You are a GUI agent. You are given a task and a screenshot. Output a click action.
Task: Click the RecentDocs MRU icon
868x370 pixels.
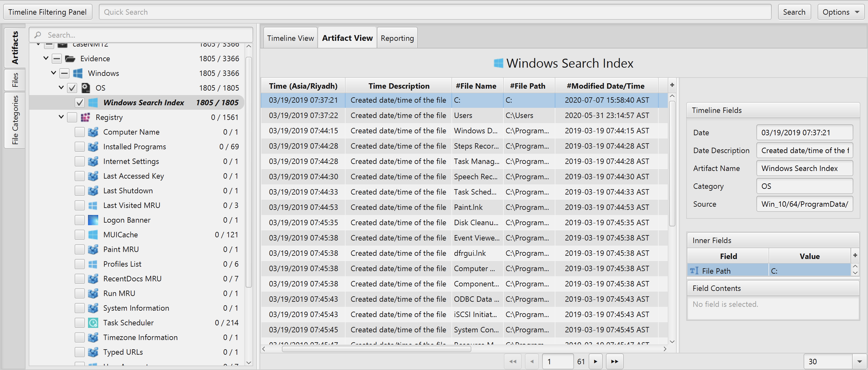(93, 279)
